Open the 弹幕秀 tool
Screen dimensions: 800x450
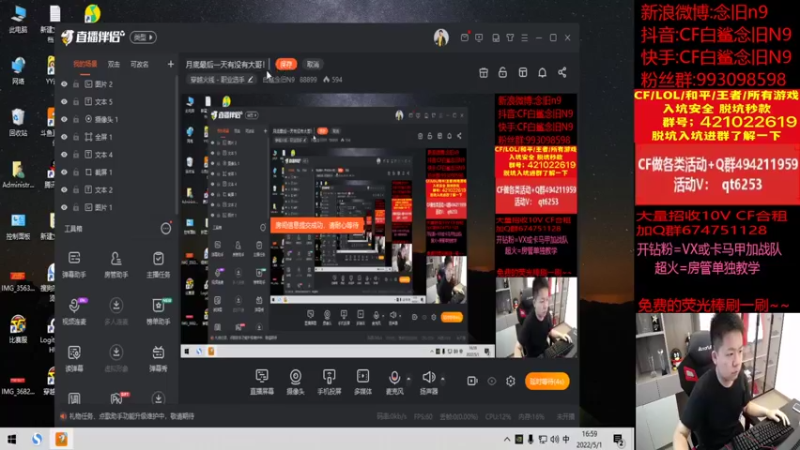(x=158, y=358)
